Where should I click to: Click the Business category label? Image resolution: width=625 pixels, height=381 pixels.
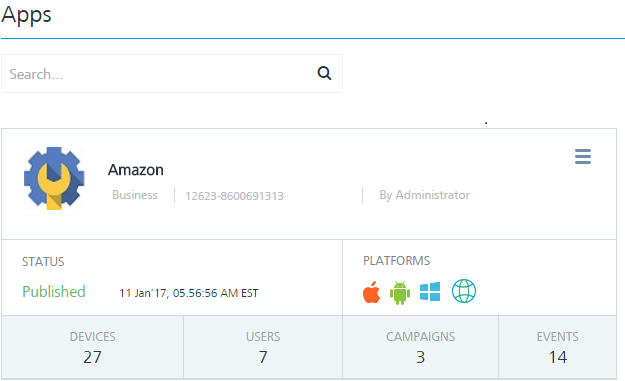pos(135,195)
